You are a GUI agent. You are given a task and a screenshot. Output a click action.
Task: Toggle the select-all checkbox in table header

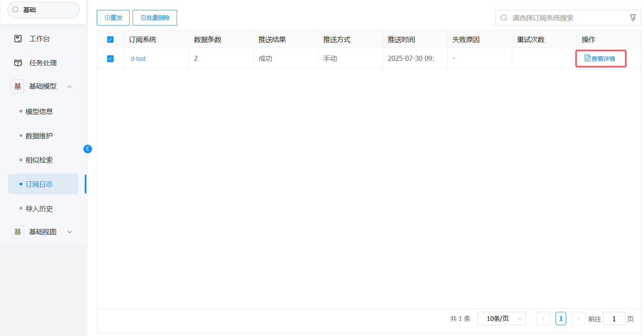(x=110, y=40)
